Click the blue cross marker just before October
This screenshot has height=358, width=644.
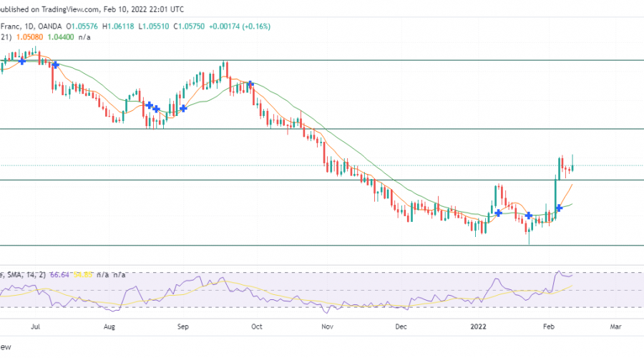tap(250, 84)
